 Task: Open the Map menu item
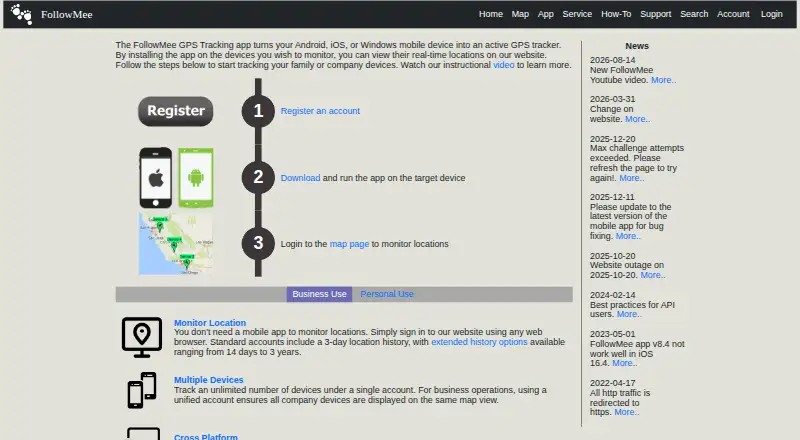point(520,14)
